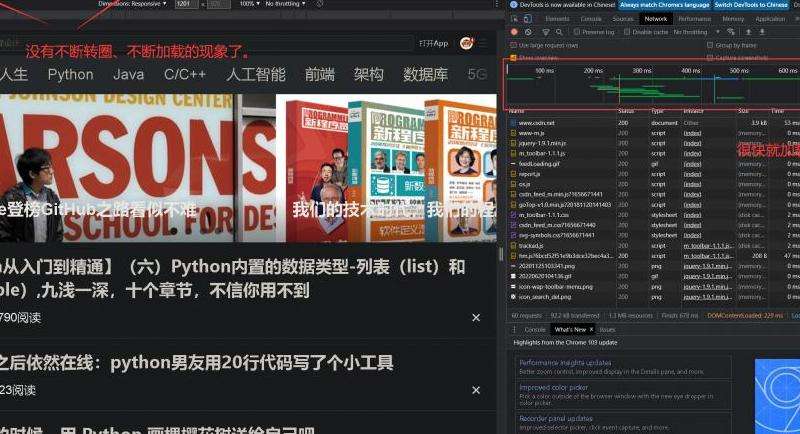This screenshot has height=434, width=800.
Task: Open the network search magnifier
Action: coord(557,32)
